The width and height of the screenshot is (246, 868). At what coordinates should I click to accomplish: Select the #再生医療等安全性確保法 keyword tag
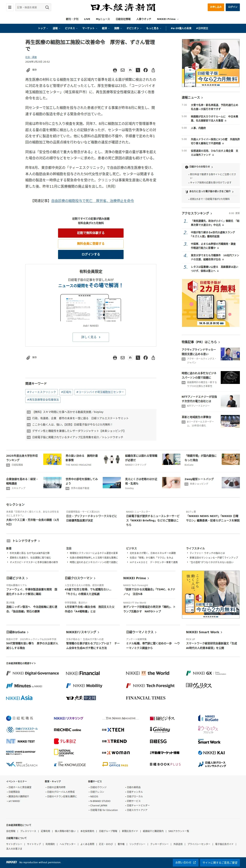click(43, 400)
